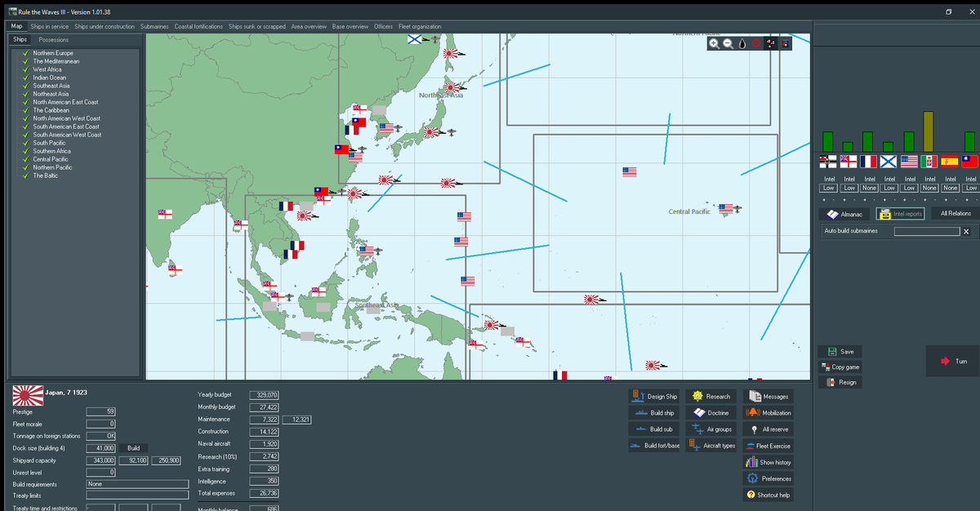This screenshot has height=511, width=980.
Task: Click the black droplet map toolbar icon
Action: [x=742, y=43]
